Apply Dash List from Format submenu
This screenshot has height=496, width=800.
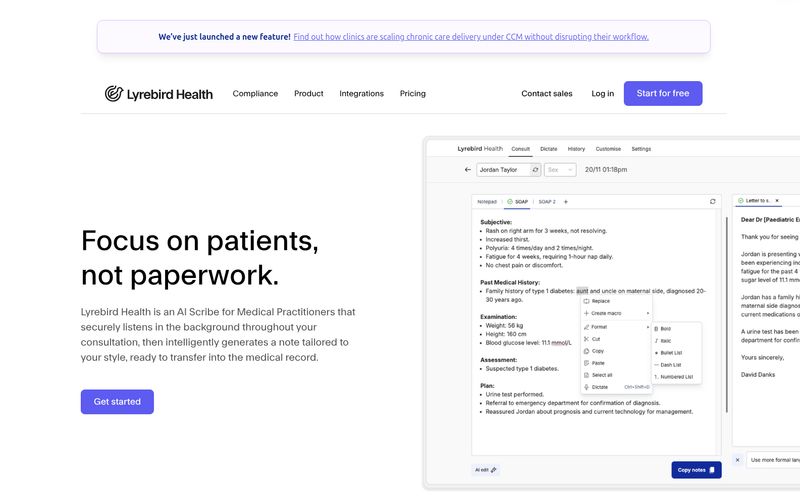676,365
